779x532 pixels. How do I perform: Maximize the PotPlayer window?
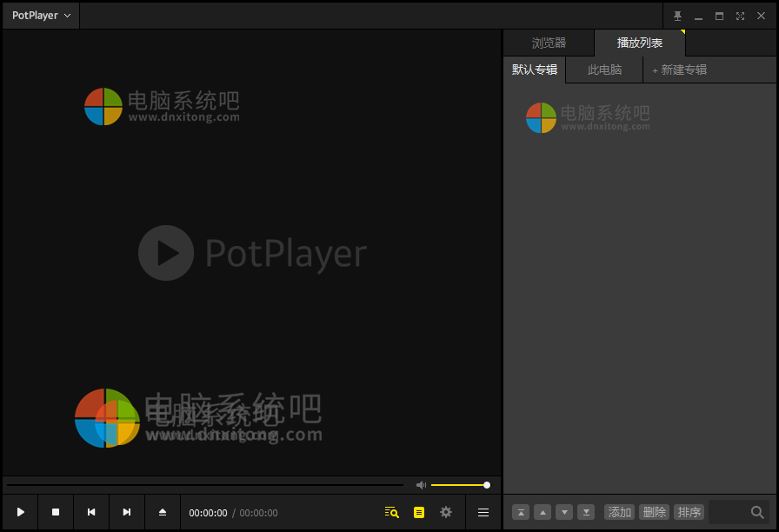tap(719, 16)
